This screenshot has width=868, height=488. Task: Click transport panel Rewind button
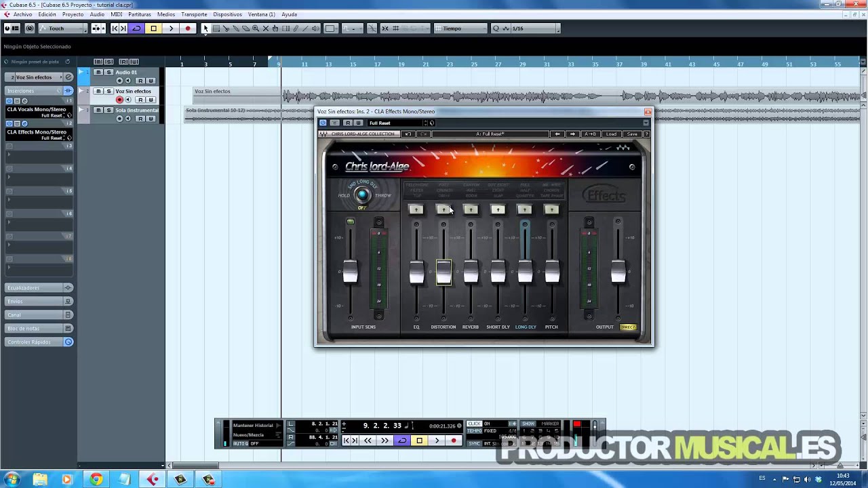pos(368,441)
